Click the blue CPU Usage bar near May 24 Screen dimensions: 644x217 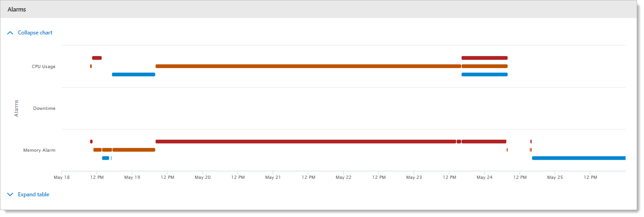coord(484,74)
